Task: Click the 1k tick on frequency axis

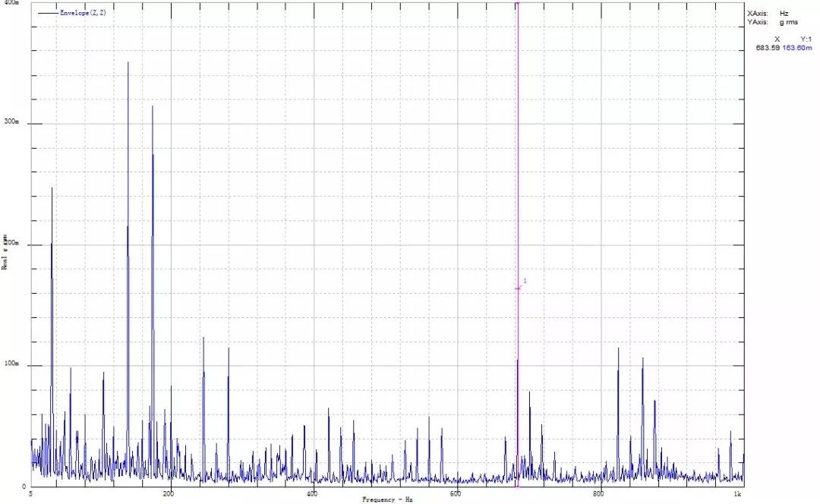Action: pos(739,493)
